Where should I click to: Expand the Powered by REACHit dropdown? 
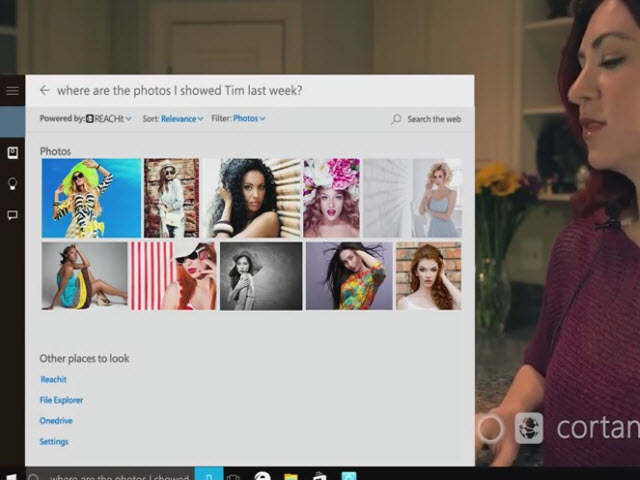(108, 119)
